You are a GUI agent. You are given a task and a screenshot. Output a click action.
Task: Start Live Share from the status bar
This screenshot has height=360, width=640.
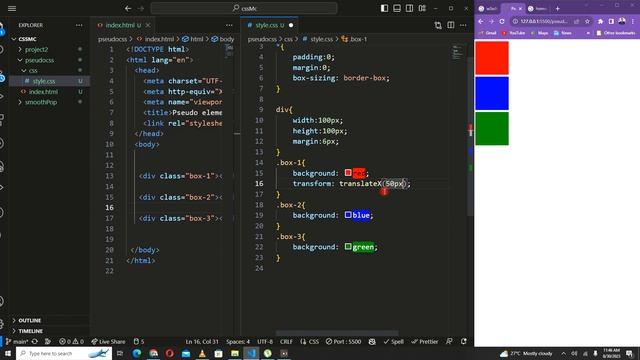pyautogui.click(x=108, y=342)
